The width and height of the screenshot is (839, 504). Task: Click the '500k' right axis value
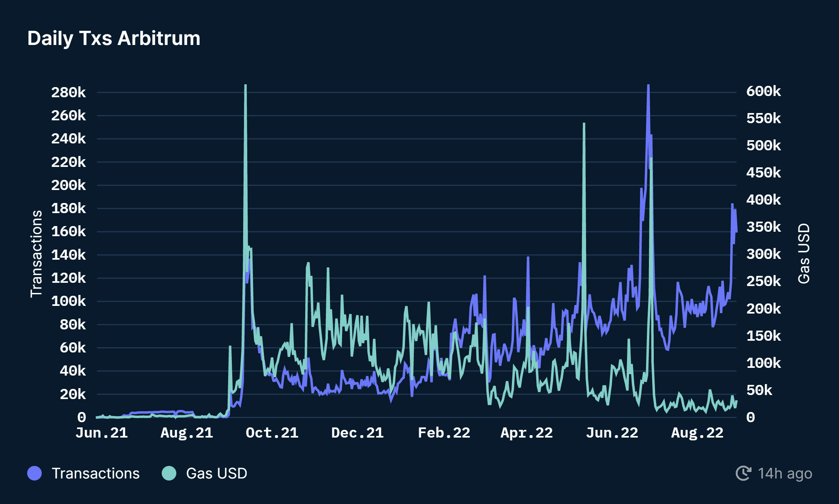(x=764, y=145)
